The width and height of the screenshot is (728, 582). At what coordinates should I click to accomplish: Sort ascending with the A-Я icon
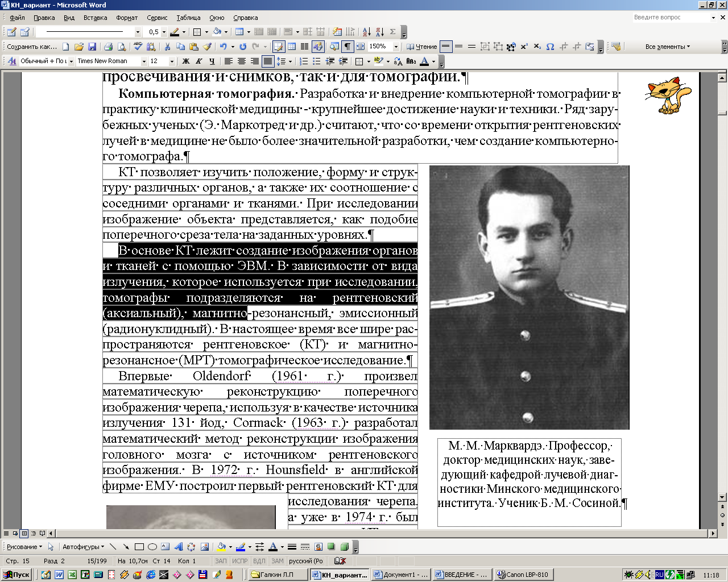pos(366,32)
